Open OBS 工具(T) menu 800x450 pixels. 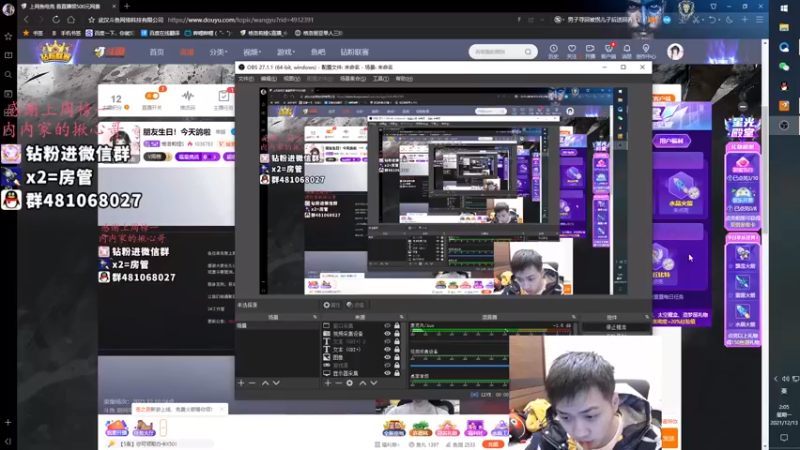point(381,79)
